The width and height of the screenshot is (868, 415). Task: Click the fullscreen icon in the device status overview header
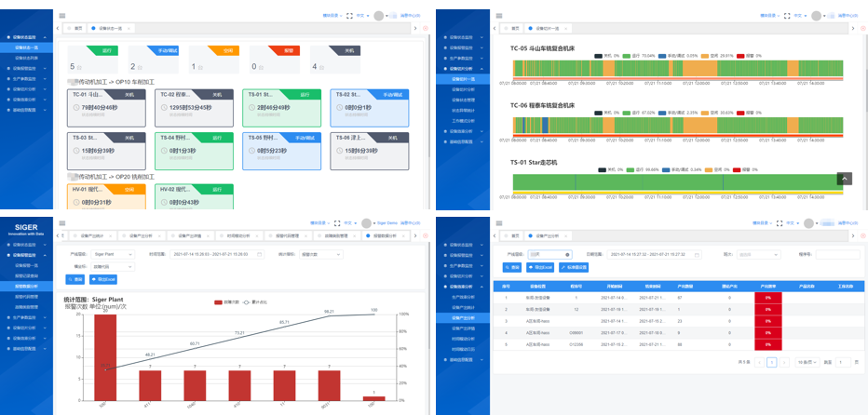click(349, 16)
